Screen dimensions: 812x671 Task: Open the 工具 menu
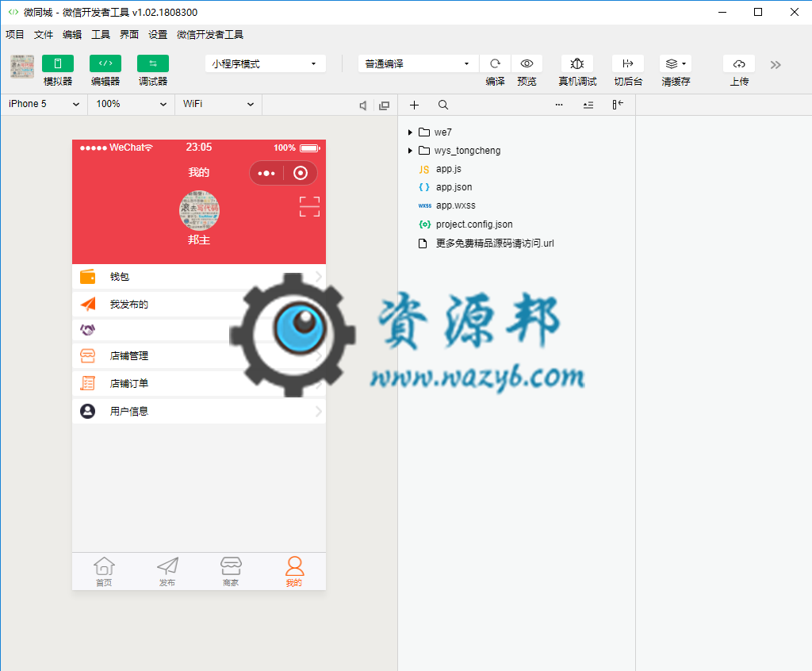click(x=101, y=35)
